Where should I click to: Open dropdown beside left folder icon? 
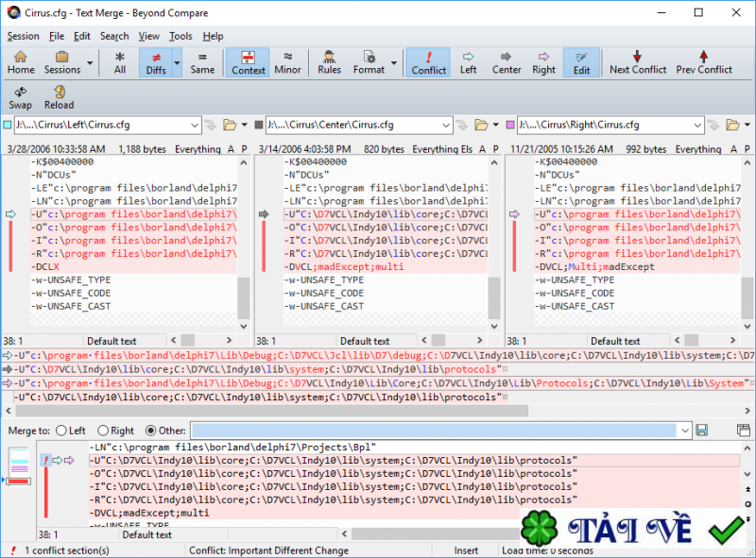point(245,126)
